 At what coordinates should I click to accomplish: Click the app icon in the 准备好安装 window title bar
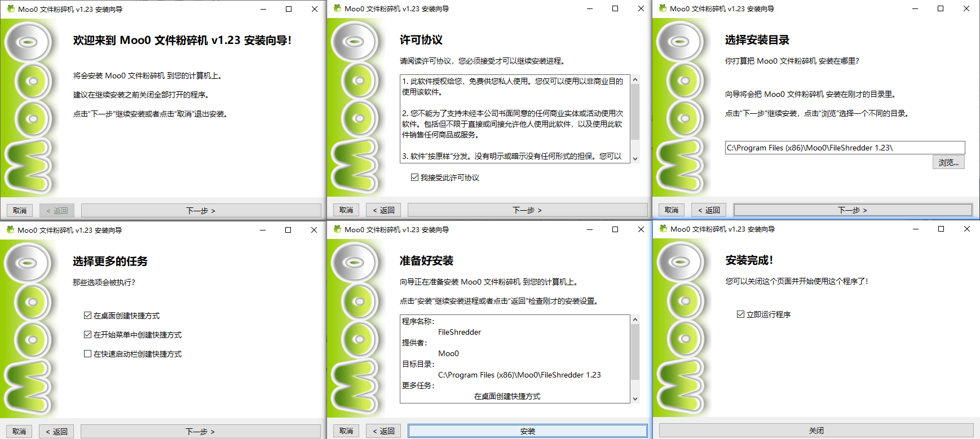[x=337, y=229]
